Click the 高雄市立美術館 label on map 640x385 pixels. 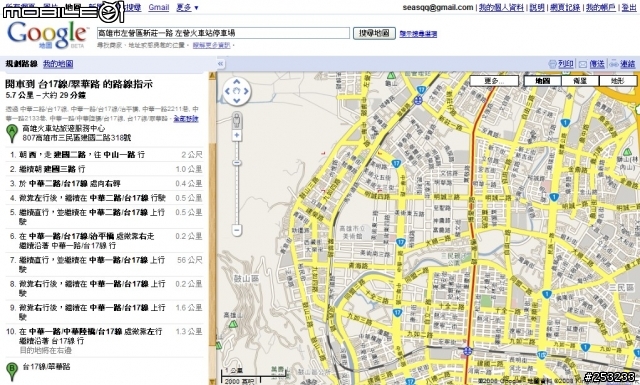tap(352, 232)
